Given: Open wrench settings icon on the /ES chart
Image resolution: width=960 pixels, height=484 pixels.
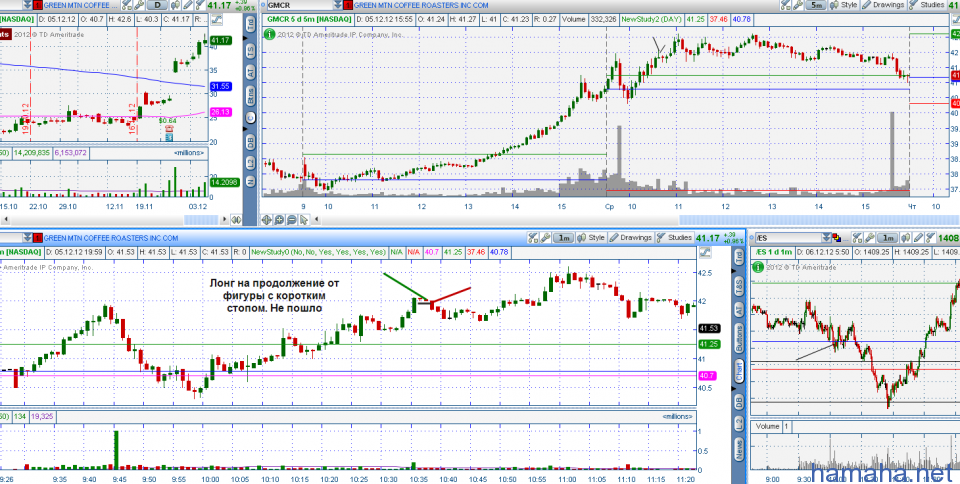Looking at the screenshot, I should point(869,238).
